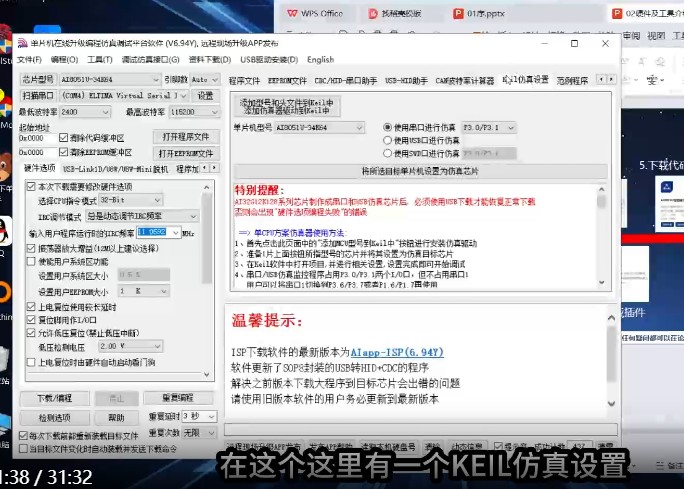Click the 添加型号和头文件到Keil中 button
The width and height of the screenshot is (684, 489).
[286, 106]
